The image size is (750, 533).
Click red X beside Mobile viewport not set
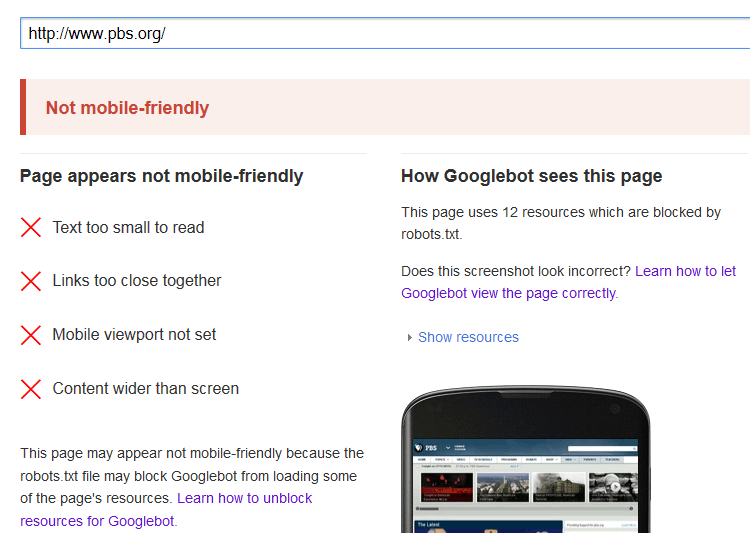pyautogui.click(x=31, y=335)
